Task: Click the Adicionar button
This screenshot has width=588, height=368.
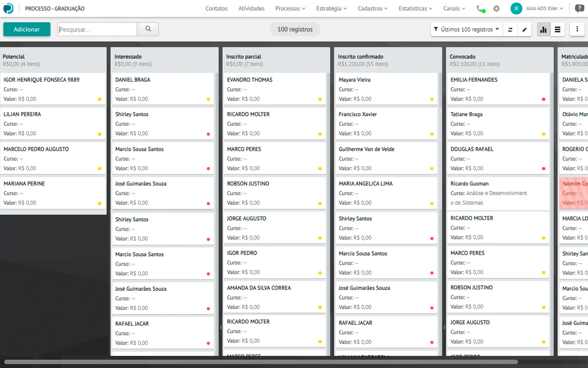Action: coord(27,29)
